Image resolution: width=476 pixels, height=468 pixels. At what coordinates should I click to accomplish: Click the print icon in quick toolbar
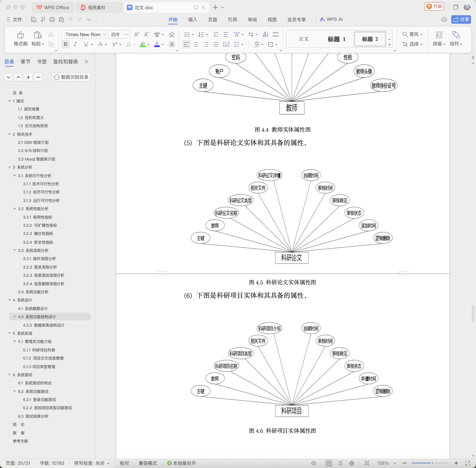click(52, 19)
